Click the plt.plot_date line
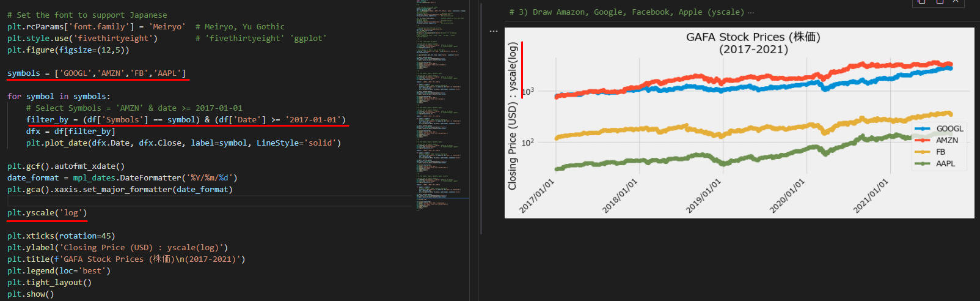Image resolution: width=980 pixels, height=301 pixels. (x=183, y=143)
